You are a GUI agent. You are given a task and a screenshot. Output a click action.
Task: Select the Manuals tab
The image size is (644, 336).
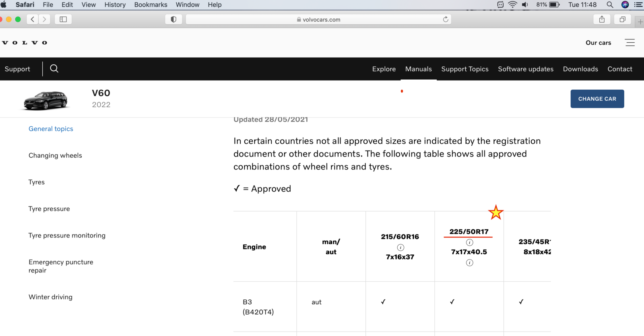click(419, 69)
